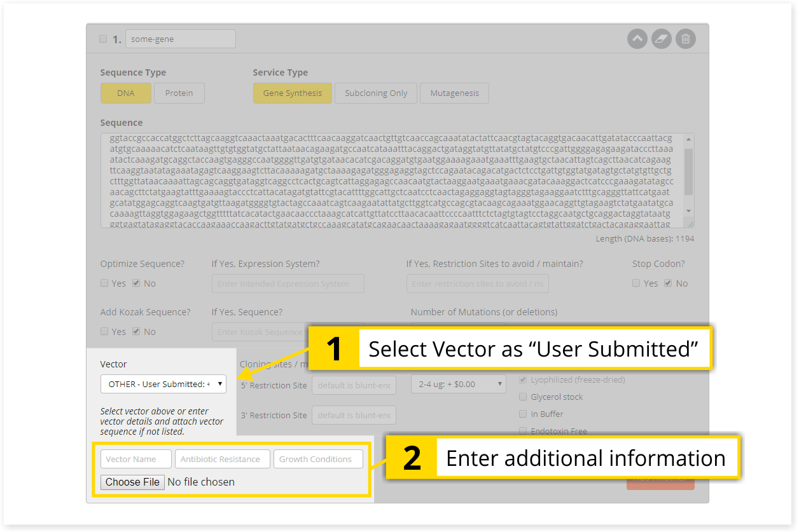Toggle the checkbox next to item 1
Viewport: 799px width, 532px height.
point(103,39)
